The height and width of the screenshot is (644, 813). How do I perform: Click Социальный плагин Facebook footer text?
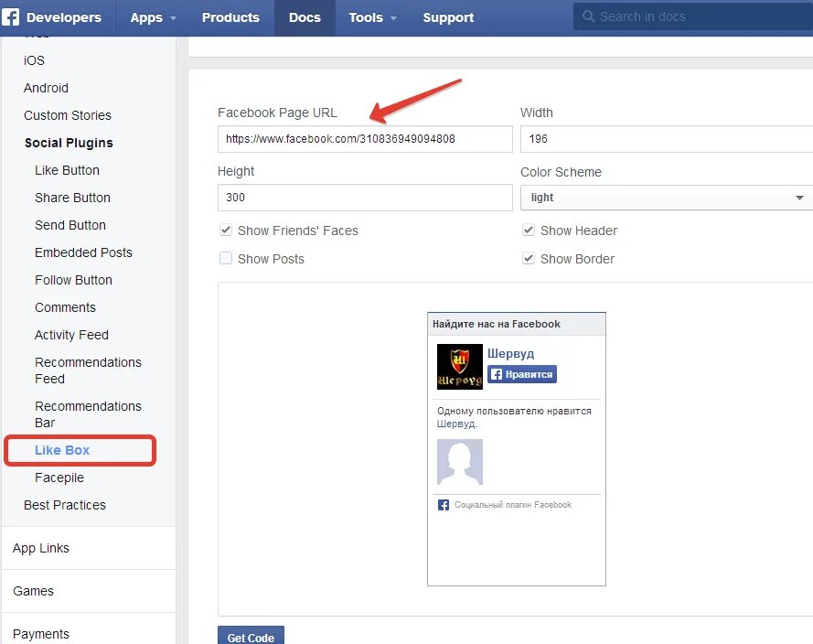click(513, 505)
